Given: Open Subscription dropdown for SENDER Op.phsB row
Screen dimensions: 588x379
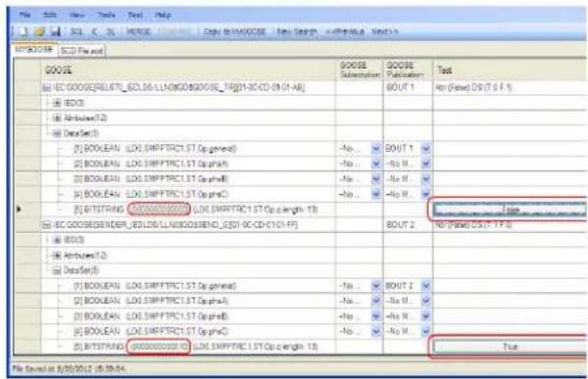Looking at the screenshot, I should coord(375,316).
